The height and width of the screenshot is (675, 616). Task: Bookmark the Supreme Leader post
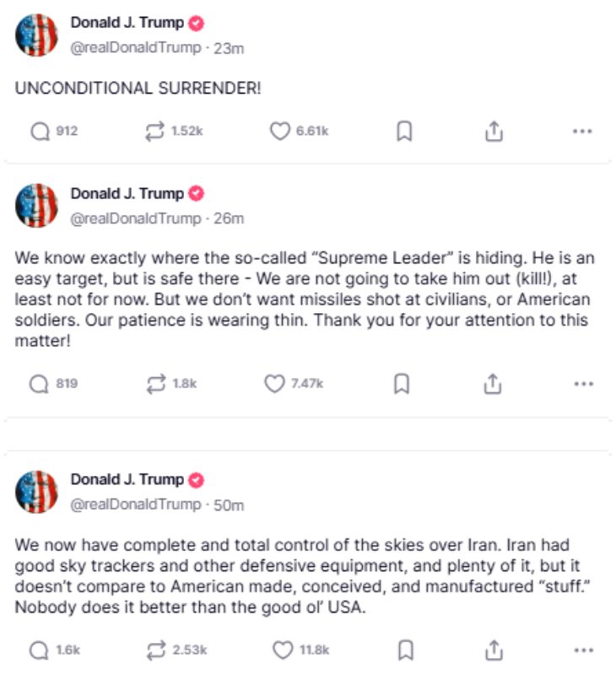click(x=403, y=384)
